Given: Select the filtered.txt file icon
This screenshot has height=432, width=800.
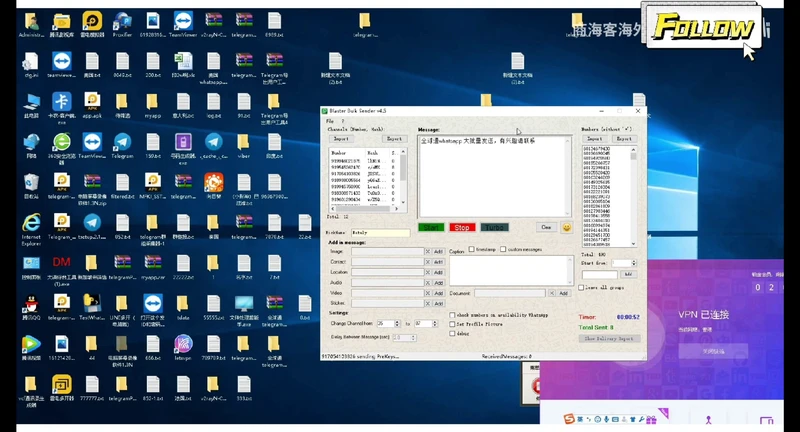Looking at the screenshot, I should [122, 186].
